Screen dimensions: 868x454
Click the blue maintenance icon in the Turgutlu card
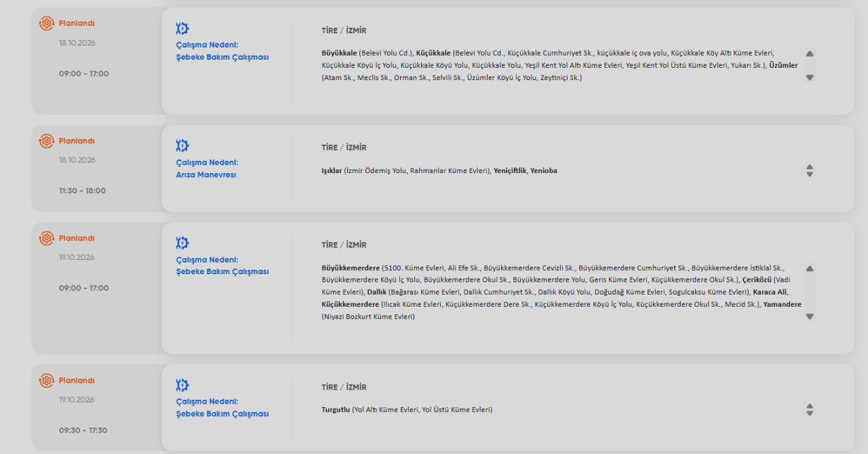[x=182, y=385]
